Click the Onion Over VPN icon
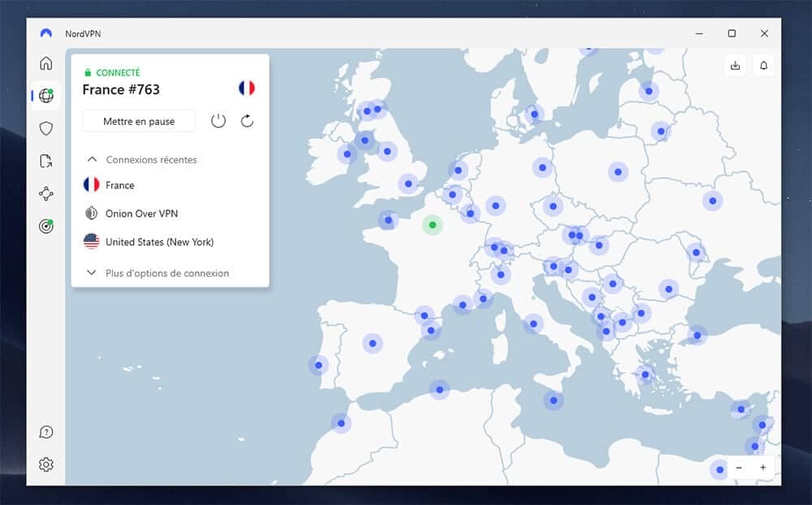Viewport: 812px width, 505px height. point(91,214)
